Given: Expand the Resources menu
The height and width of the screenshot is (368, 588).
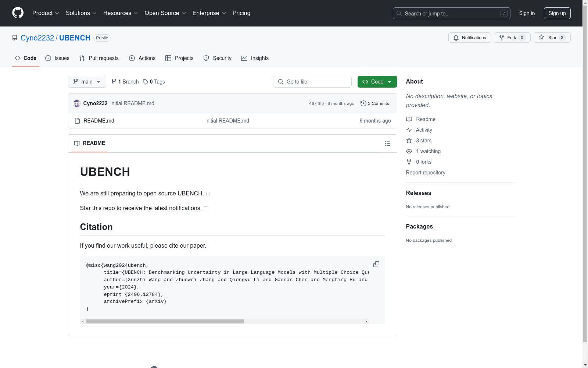Looking at the screenshot, I should 121,13.
